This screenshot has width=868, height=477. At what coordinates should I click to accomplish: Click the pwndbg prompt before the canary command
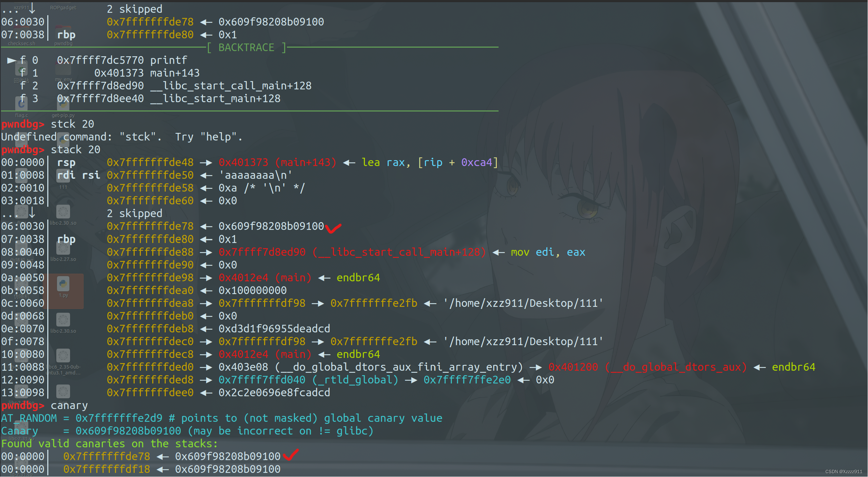[x=23, y=405]
